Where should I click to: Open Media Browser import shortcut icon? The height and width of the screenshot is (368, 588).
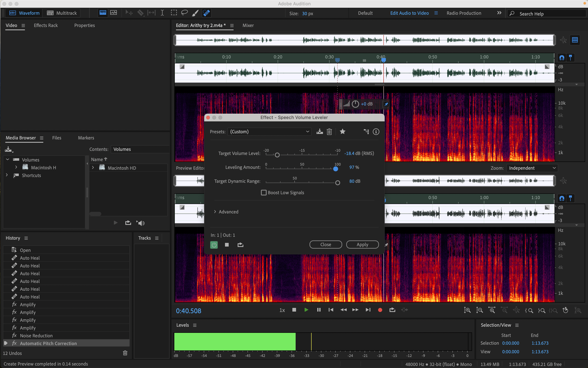pyautogui.click(x=9, y=149)
